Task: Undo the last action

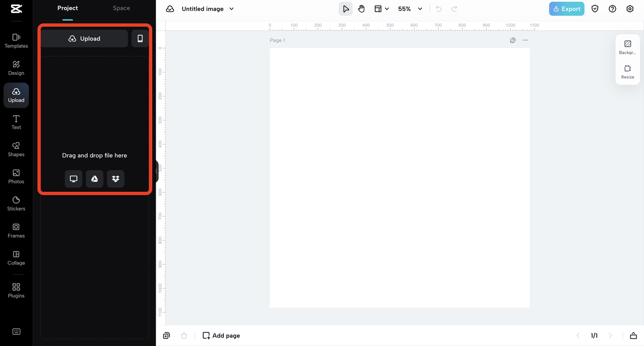Action: [439, 9]
